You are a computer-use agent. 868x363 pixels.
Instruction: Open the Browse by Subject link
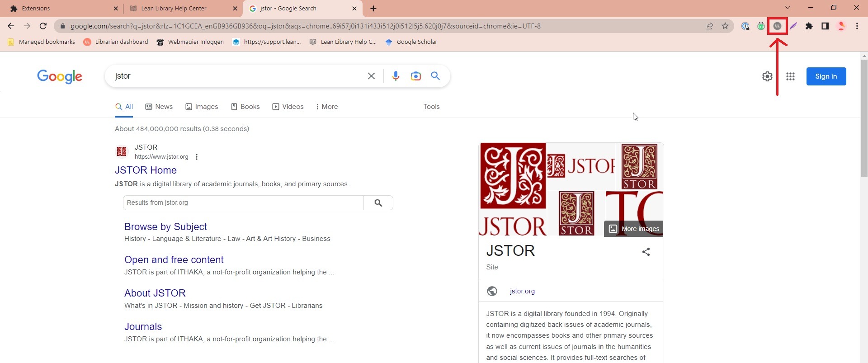tap(165, 226)
